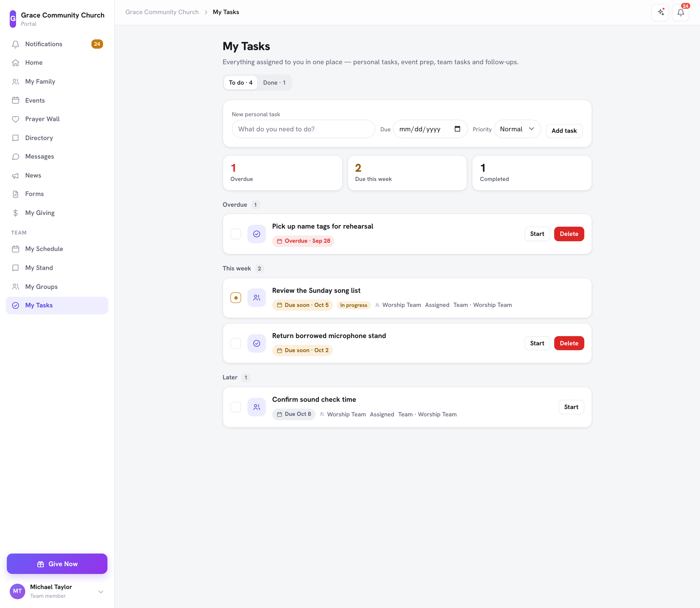The width and height of the screenshot is (700, 608).
Task: Click the My Giving dollar icon
Action: (x=16, y=213)
